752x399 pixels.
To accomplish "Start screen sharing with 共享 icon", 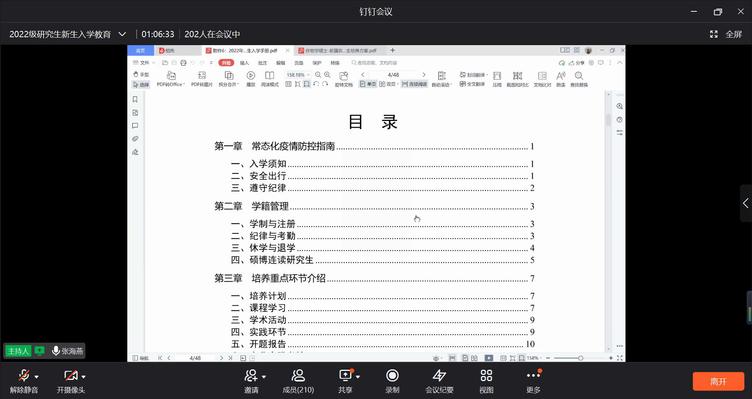I will 345,381.
